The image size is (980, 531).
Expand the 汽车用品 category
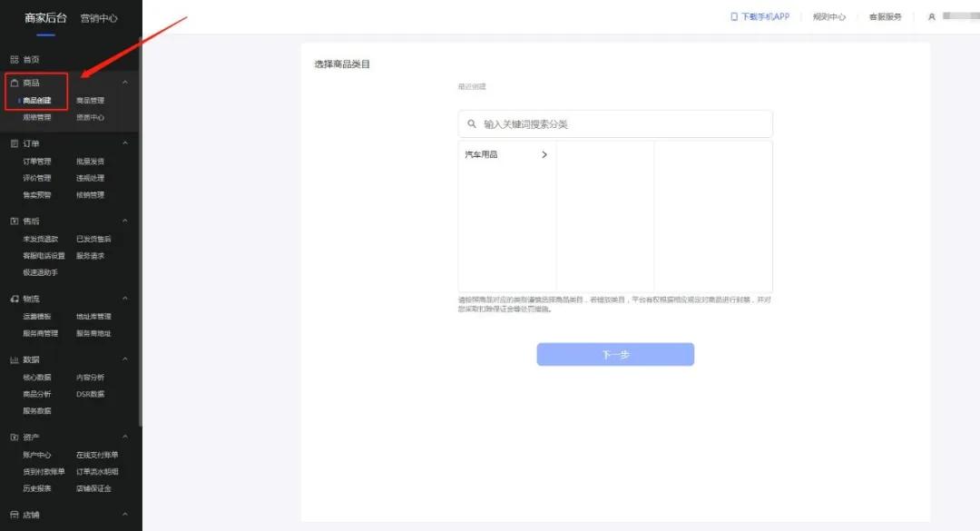(x=544, y=154)
